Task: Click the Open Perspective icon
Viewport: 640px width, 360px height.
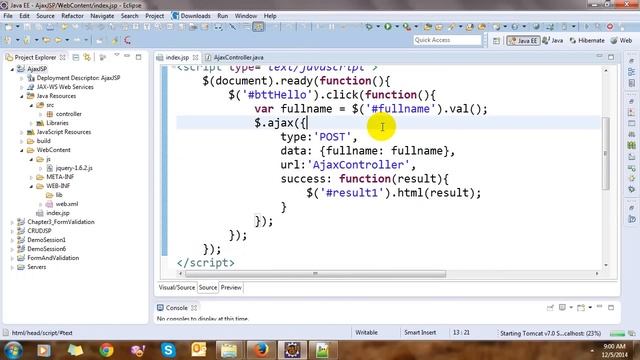Action: [496, 40]
